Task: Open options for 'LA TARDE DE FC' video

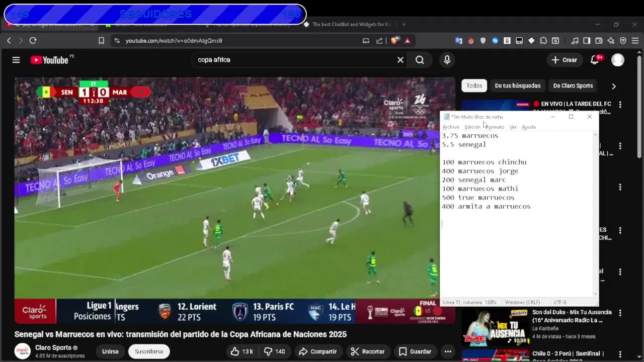Action: click(620, 105)
